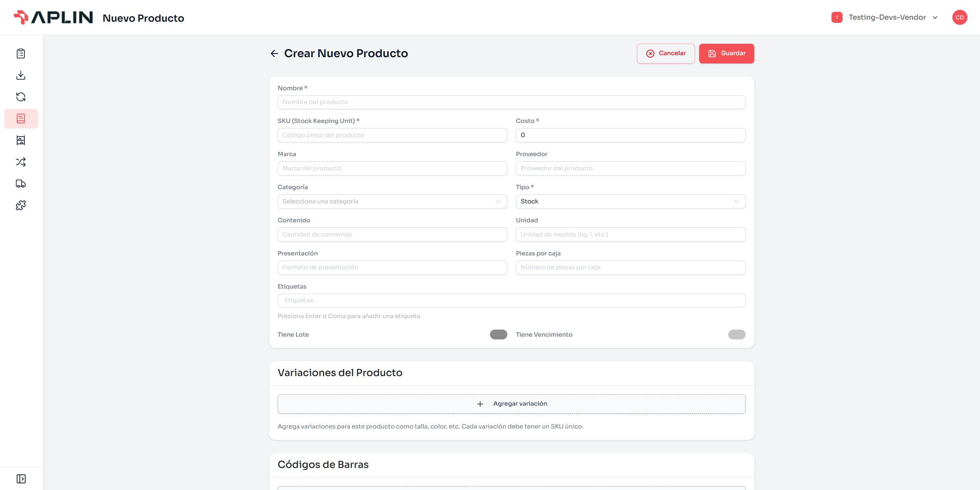
Task: Click the Número de piezas por caja field
Action: [630, 268]
